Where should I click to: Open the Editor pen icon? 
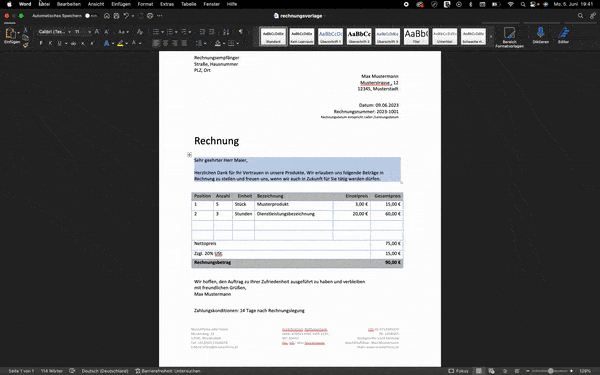point(563,33)
